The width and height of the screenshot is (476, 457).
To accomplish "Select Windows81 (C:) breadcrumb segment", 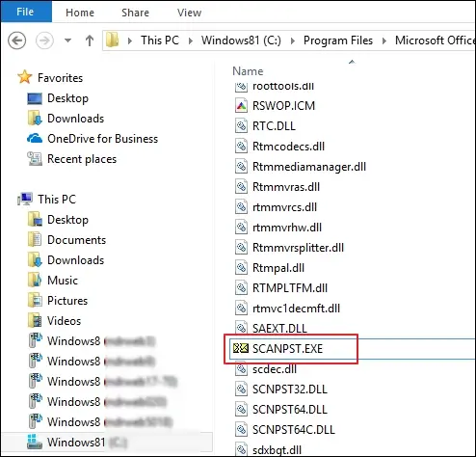I will tap(241, 40).
